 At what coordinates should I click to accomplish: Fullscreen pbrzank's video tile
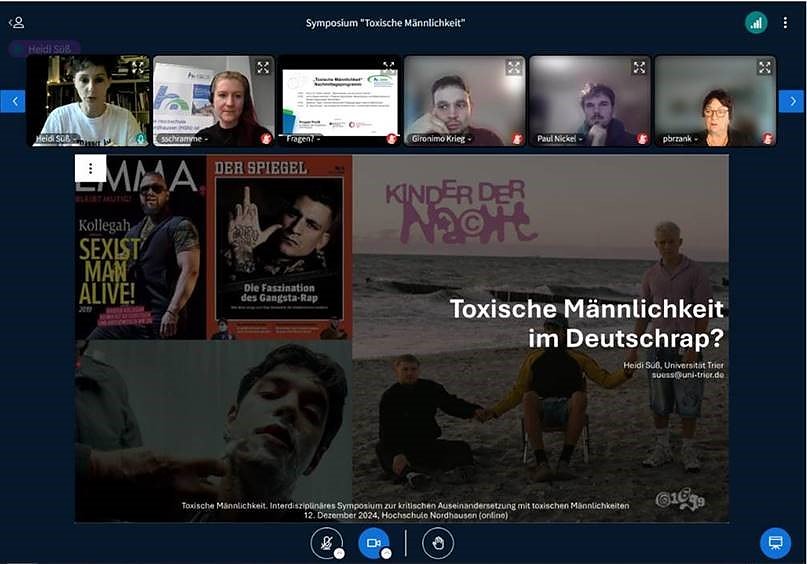pos(765,68)
